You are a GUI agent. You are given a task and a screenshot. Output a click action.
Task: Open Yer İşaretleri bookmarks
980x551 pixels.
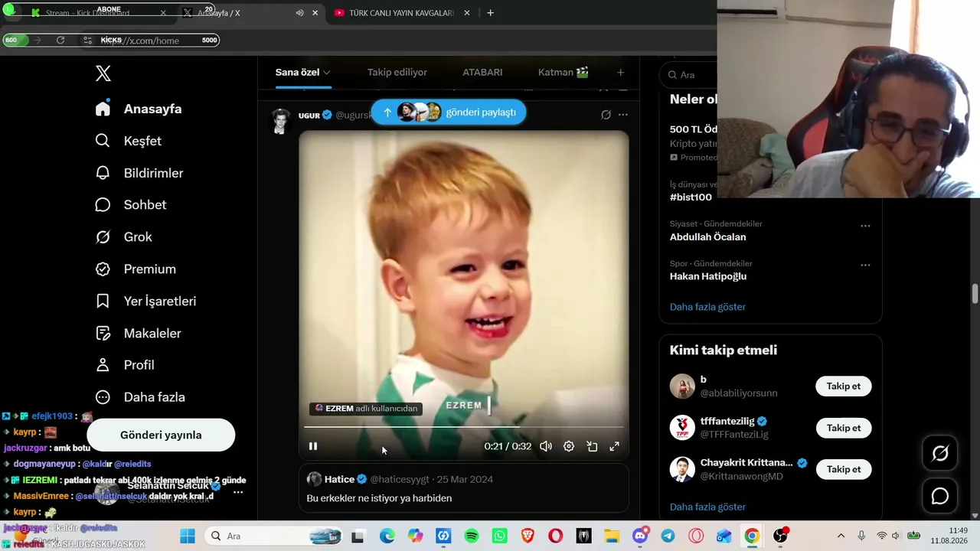tap(145, 301)
